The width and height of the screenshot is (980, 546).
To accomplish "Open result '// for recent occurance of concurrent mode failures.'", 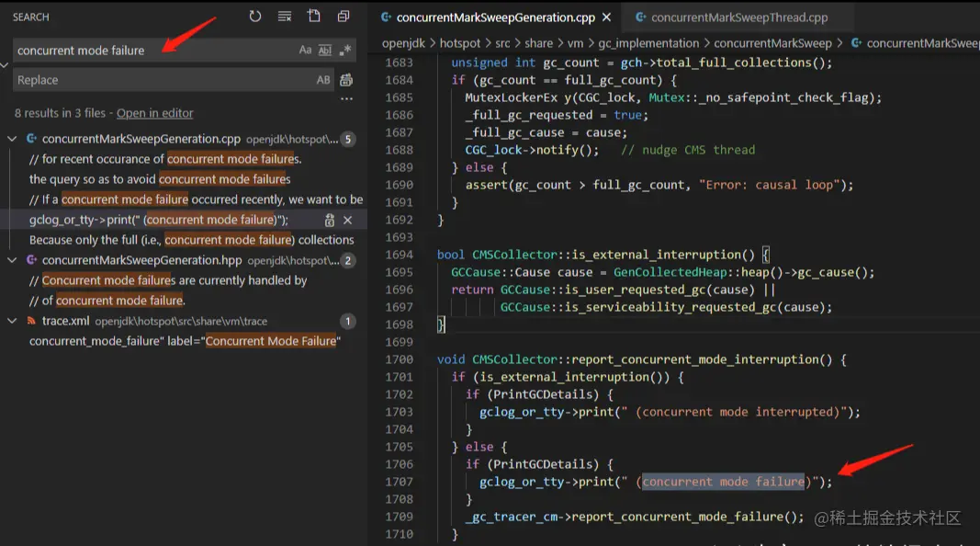I will tap(165, 159).
